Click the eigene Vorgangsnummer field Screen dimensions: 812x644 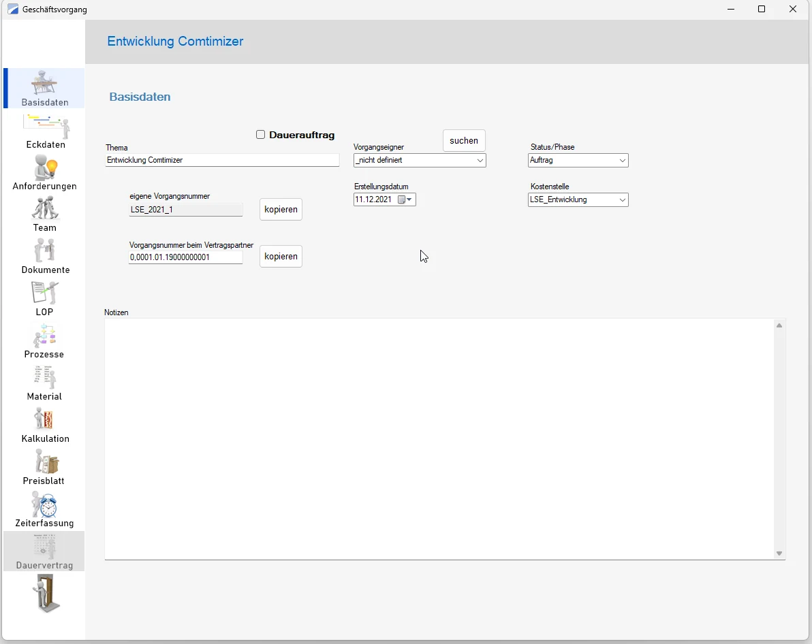185,210
